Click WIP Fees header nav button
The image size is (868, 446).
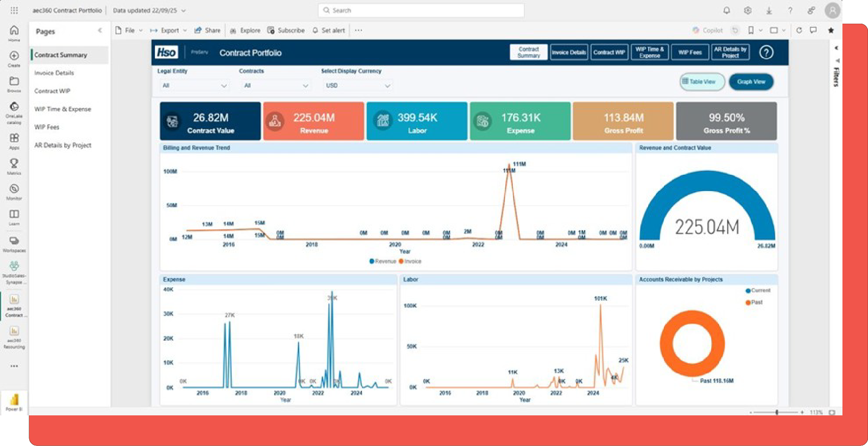coord(690,52)
